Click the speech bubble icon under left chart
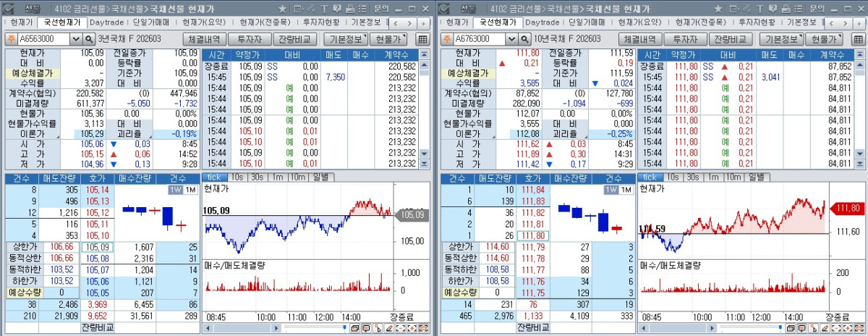Image resolution: width=868 pixels, height=336 pixels. pyautogui.click(x=367, y=328)
